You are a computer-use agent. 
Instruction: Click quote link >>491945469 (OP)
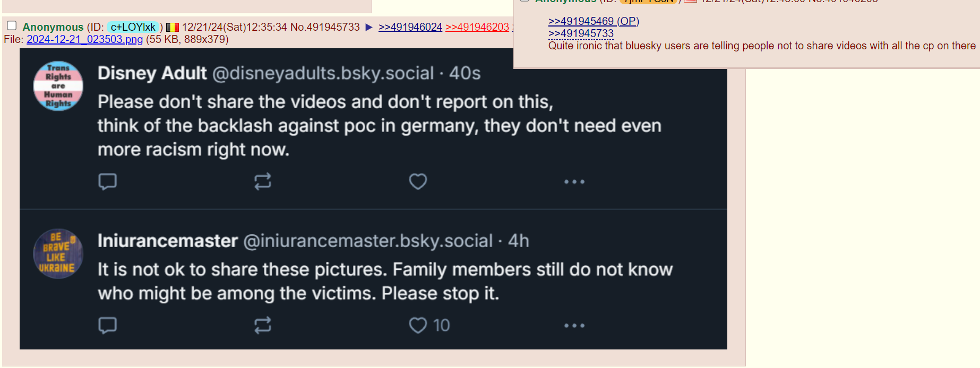[593, 21]
